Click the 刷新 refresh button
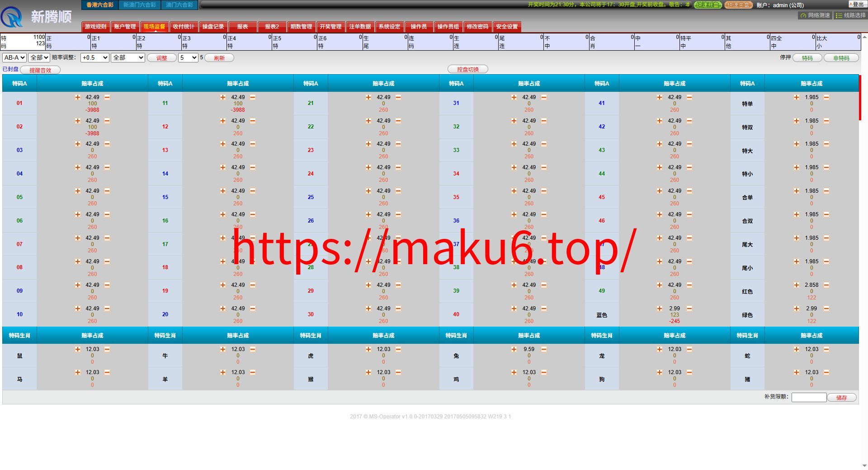Viewport: 868px width, 470px height. click(219, 58)
